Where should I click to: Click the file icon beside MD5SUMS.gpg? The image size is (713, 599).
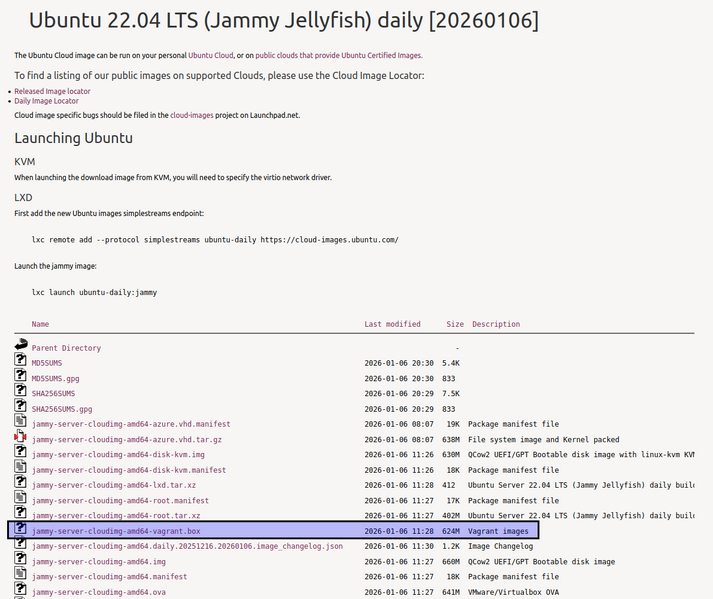click(x=20, y=375)
